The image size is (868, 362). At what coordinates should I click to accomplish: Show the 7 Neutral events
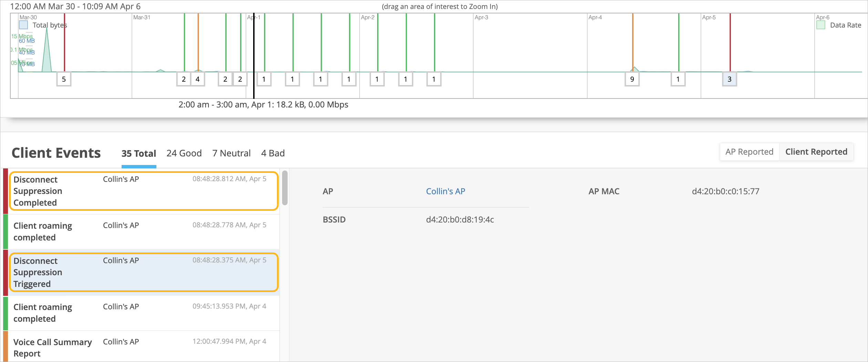coord(231,153)
